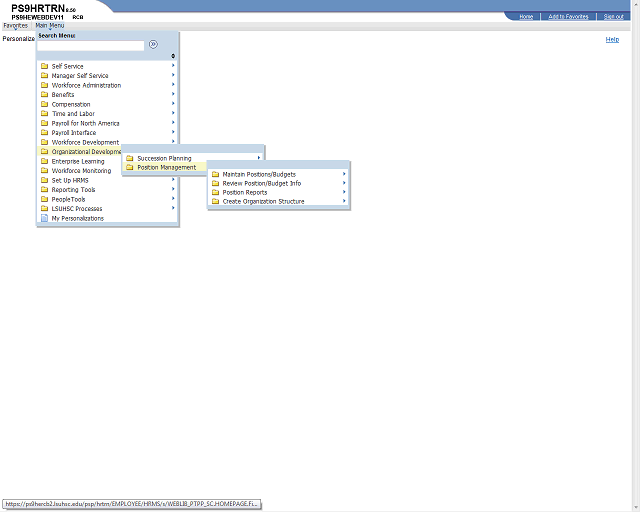Open the Favorites menu
This screenshot has width=640, height=512.
tap(16, 26)
